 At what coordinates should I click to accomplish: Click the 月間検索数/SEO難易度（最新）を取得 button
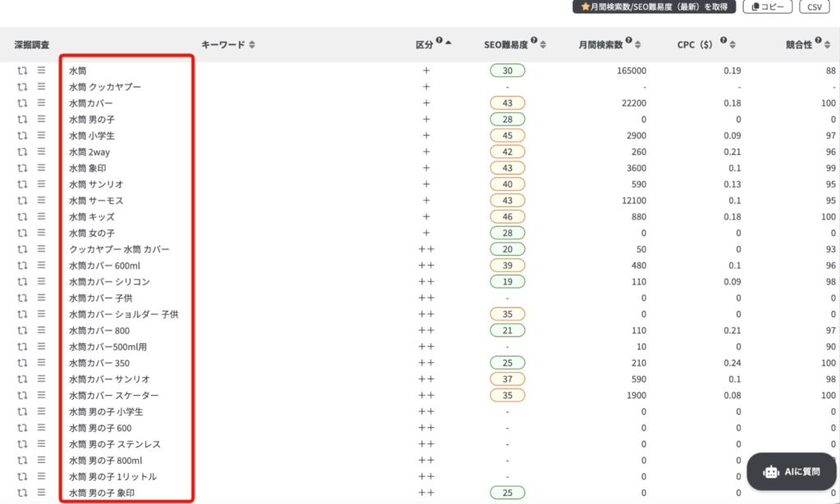[x=653, y=7]
